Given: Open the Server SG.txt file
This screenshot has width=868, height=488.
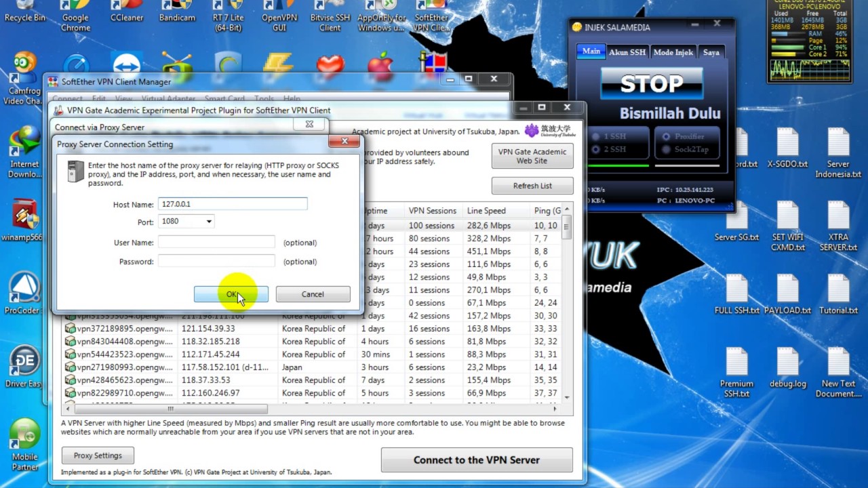Looking at the screenshot, I should (736, 221).
